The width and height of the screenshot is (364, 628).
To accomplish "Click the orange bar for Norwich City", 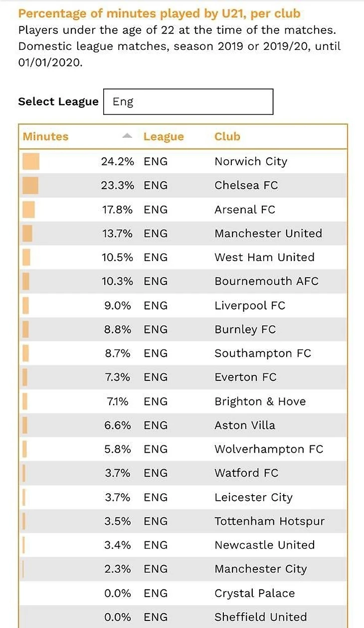I will [x=31, y=162].
